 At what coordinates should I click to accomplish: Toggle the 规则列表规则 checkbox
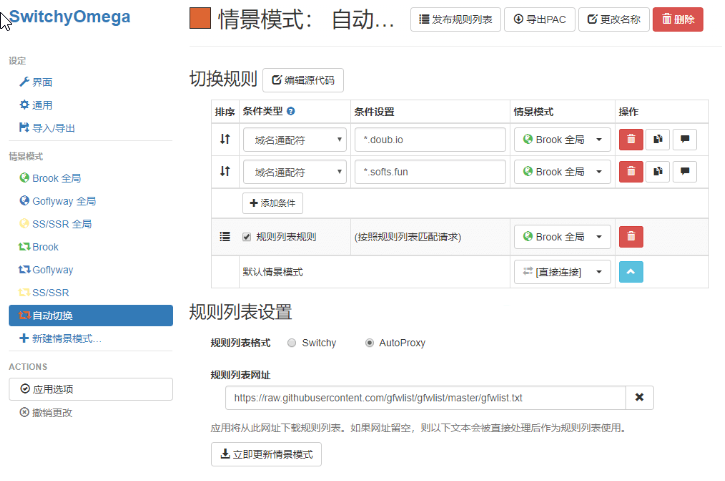pyautogui.click(x=246, y=237)
